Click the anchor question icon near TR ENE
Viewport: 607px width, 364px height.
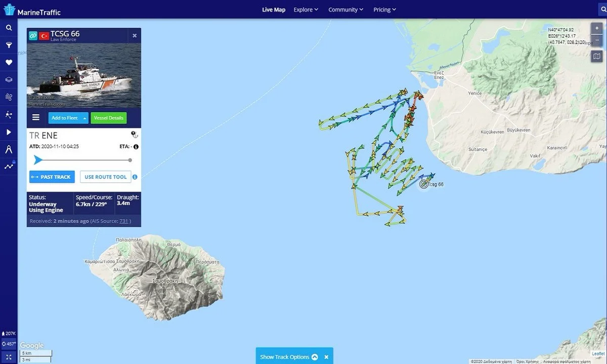point(135,134)
